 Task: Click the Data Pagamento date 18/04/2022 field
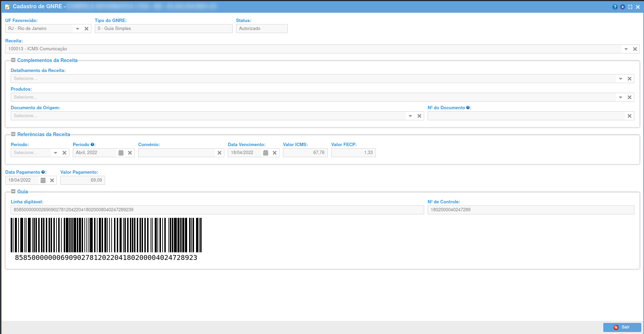[22, 180]
